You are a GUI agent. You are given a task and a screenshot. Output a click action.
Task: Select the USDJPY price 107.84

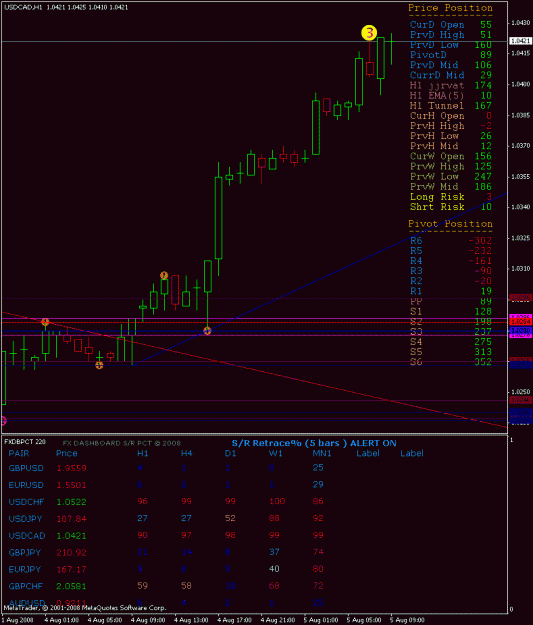point(71,519)
